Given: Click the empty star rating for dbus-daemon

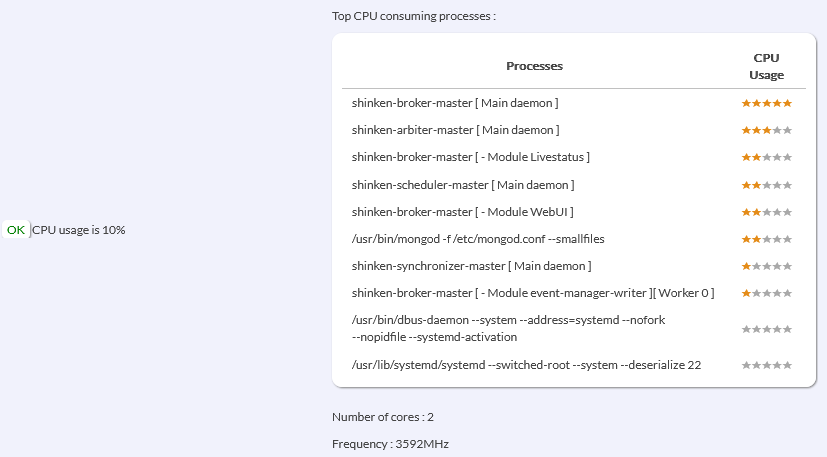Looking at the screenshot, I should [766, 329].
